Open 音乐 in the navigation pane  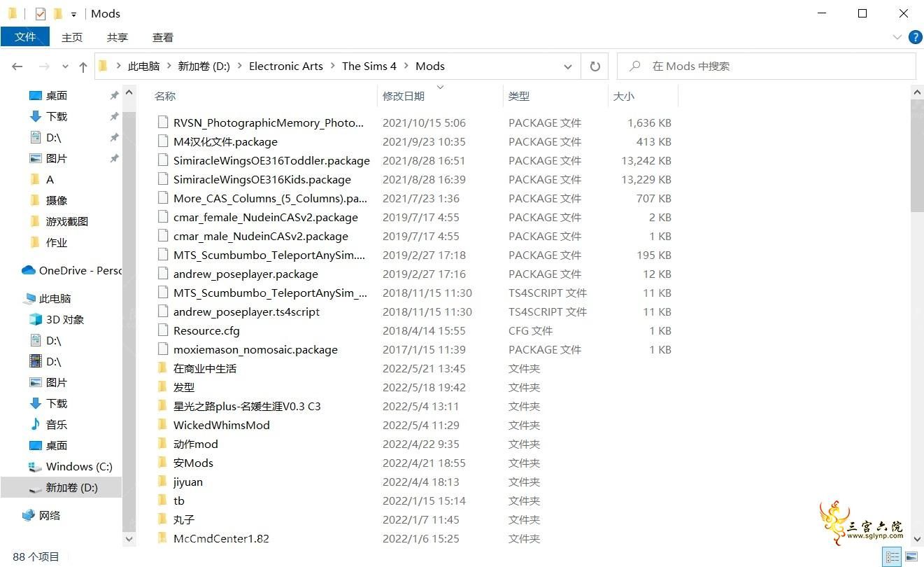57,425
